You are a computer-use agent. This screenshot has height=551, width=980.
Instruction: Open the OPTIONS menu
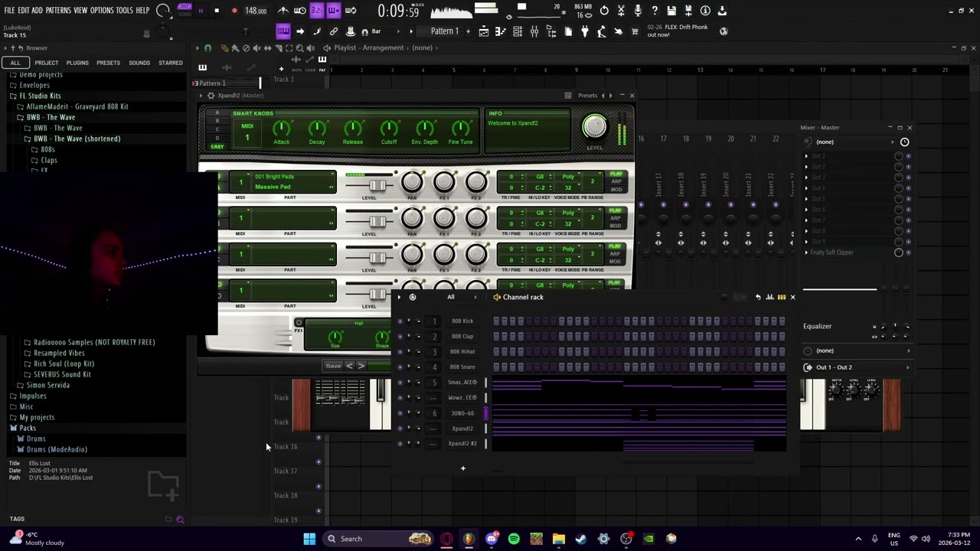click(102, 11)
